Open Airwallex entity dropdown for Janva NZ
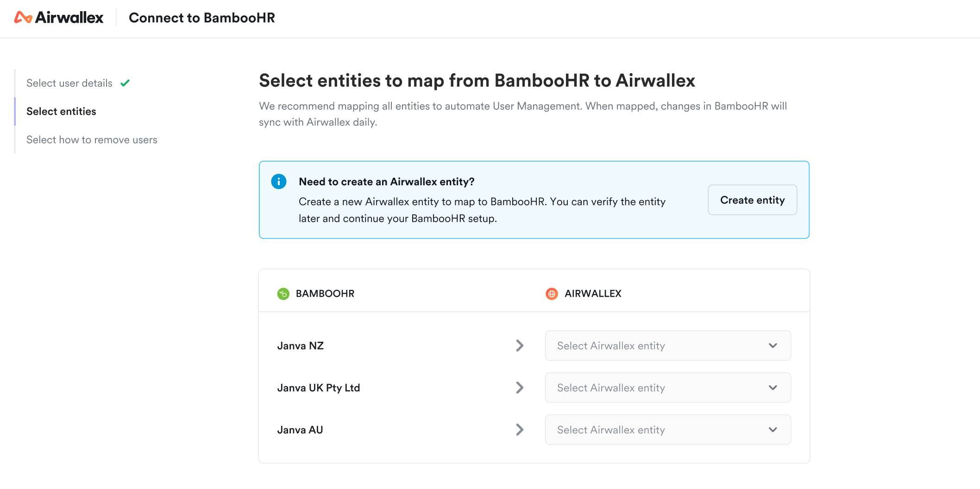 (x=667, y=345)
